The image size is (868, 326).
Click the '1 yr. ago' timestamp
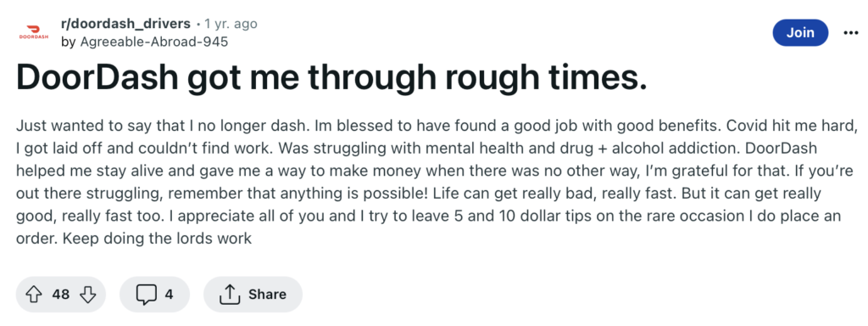click(231, 25)
